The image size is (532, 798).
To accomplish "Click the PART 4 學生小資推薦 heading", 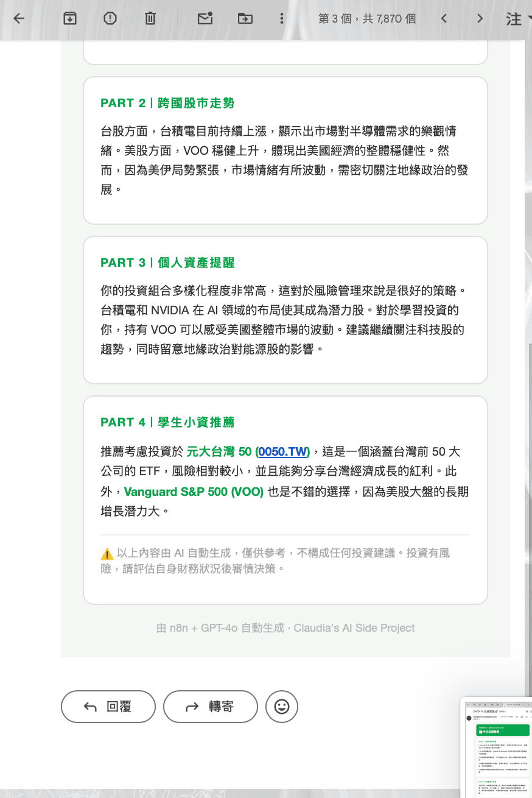I will pyautogui.click(x=167, y=422).
